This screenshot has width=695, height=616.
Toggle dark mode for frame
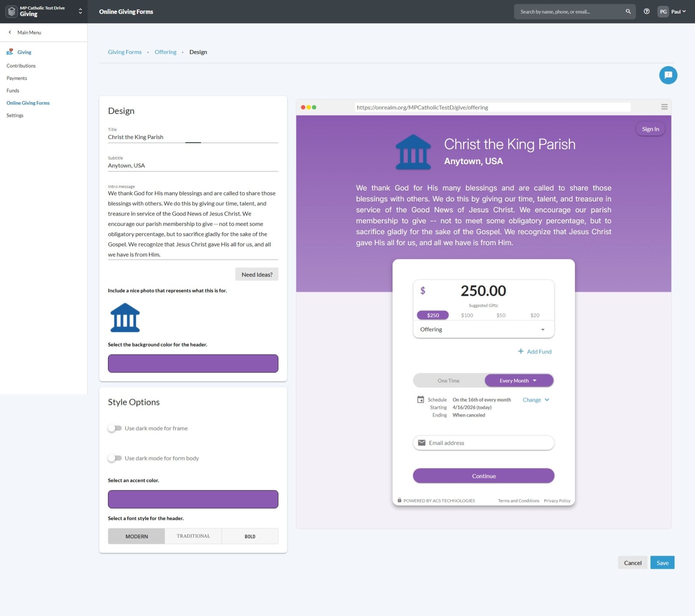115,428
